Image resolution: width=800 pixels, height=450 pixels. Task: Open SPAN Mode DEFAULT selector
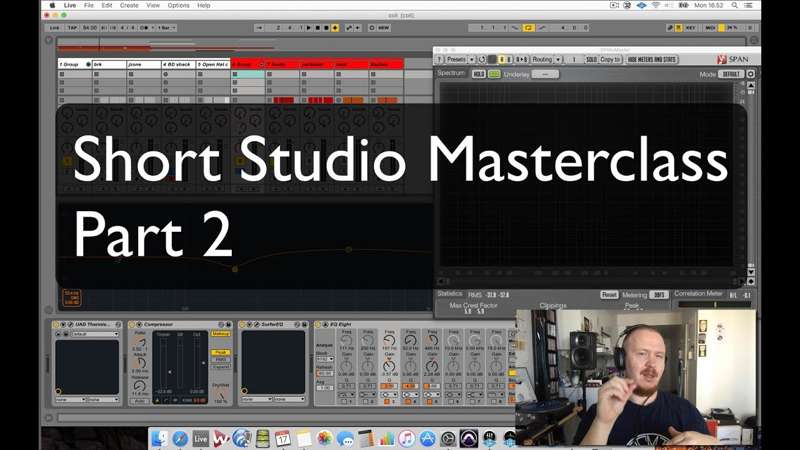732,74
